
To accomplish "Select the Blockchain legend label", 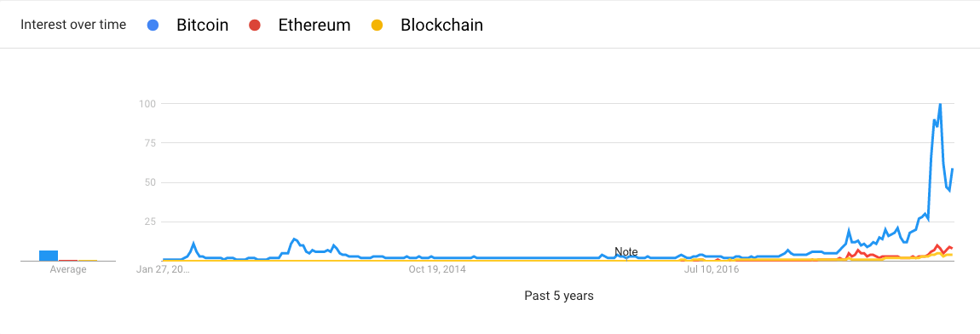I will pos(441,26).
